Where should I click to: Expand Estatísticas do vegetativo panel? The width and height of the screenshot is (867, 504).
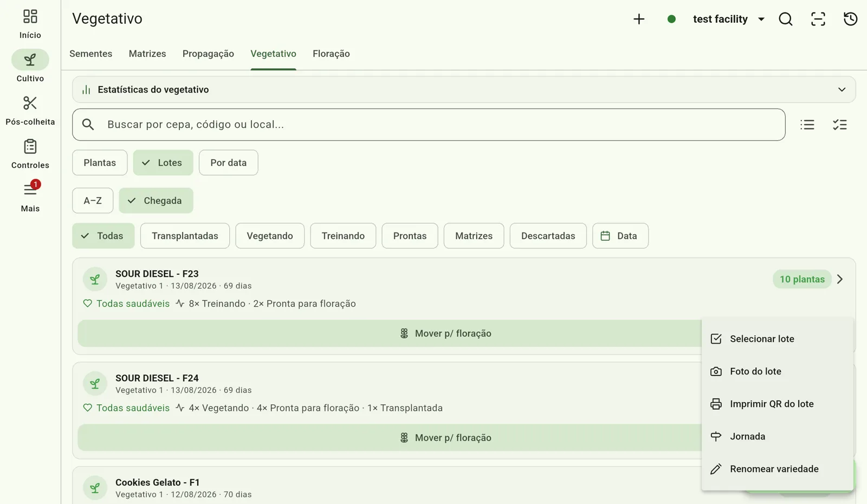(464, 89)
